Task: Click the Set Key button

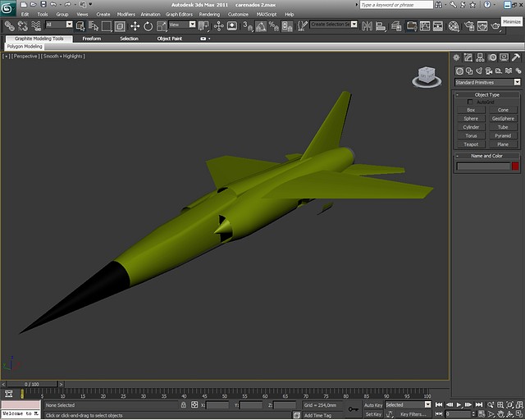Action: click(373, 414)
